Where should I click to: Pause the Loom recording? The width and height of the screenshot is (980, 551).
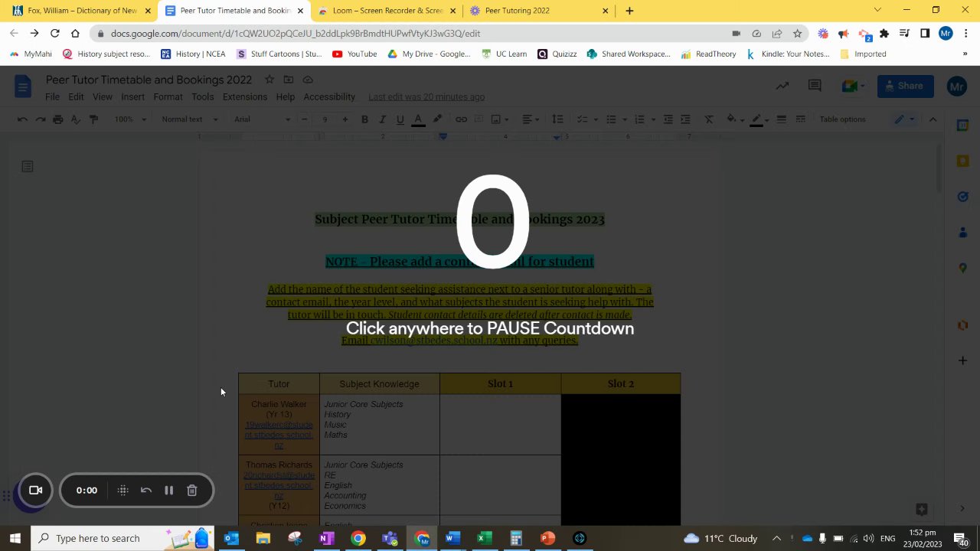(169, 491)
